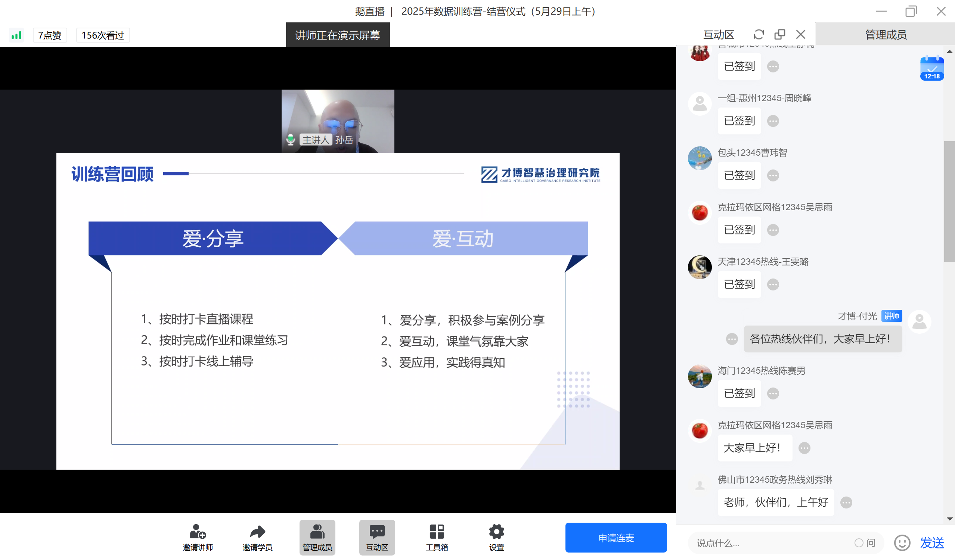Open the 设置 settings panel
Image resolution: width=955 pixels, height=560 pixels.
coord(496,532)
